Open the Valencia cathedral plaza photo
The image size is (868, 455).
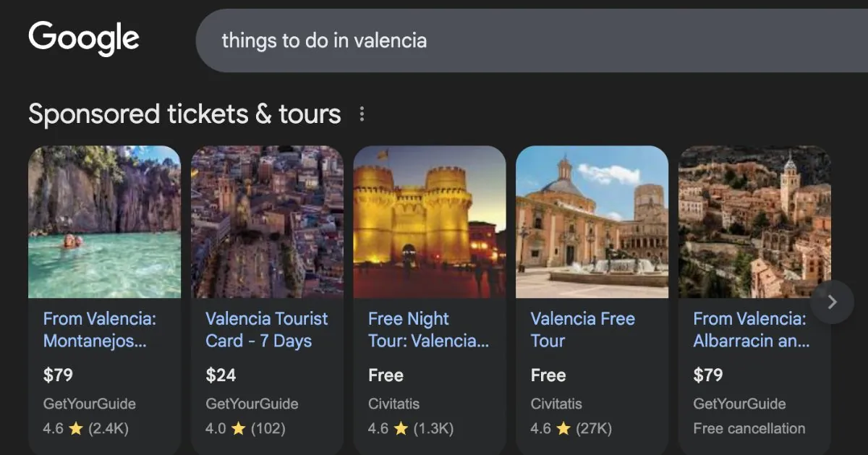[592, 222]
